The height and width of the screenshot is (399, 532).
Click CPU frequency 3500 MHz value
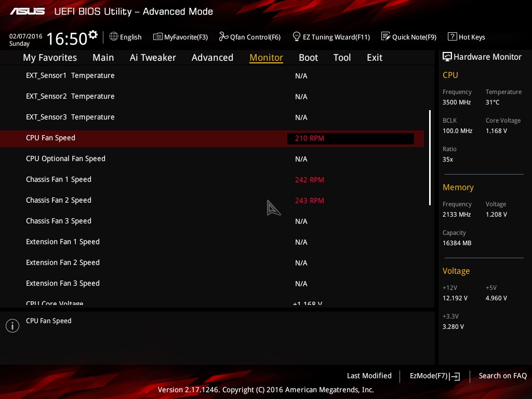457,102
